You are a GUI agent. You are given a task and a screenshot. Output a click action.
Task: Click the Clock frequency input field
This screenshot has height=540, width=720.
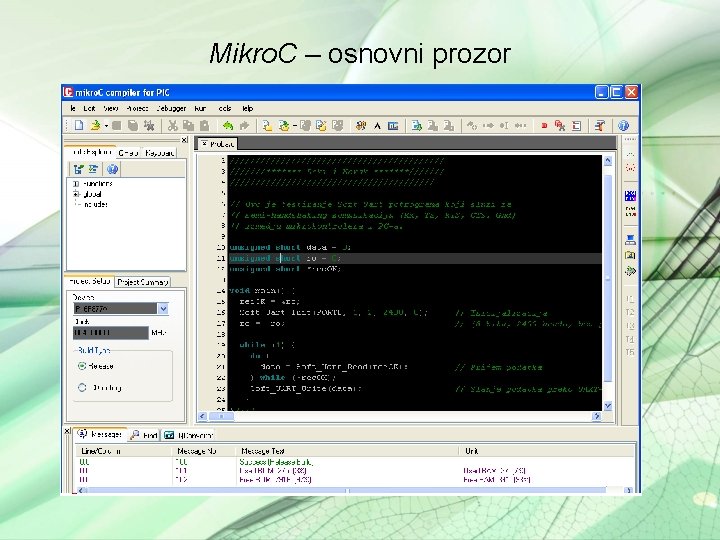[x=111, y=332]
